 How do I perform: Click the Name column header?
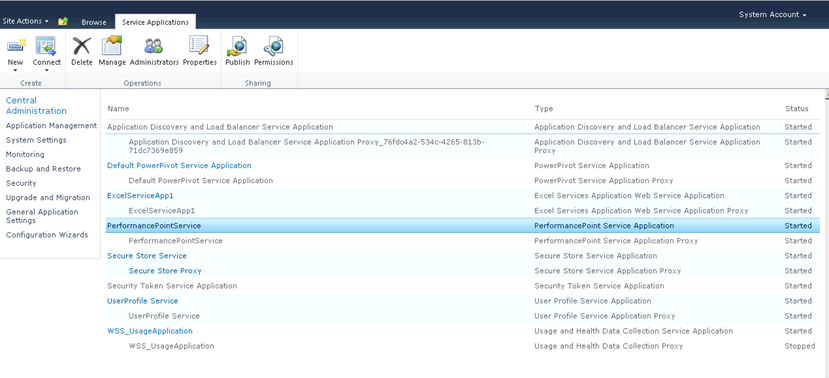pos(118,108)
